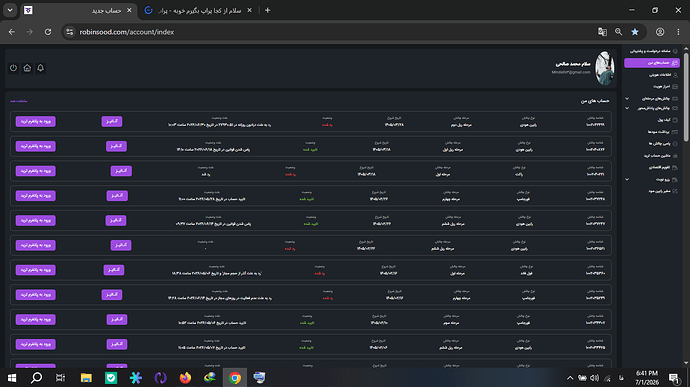Show hidden system tray icons
Screen dimensions: 690x387
pos(570,378)
